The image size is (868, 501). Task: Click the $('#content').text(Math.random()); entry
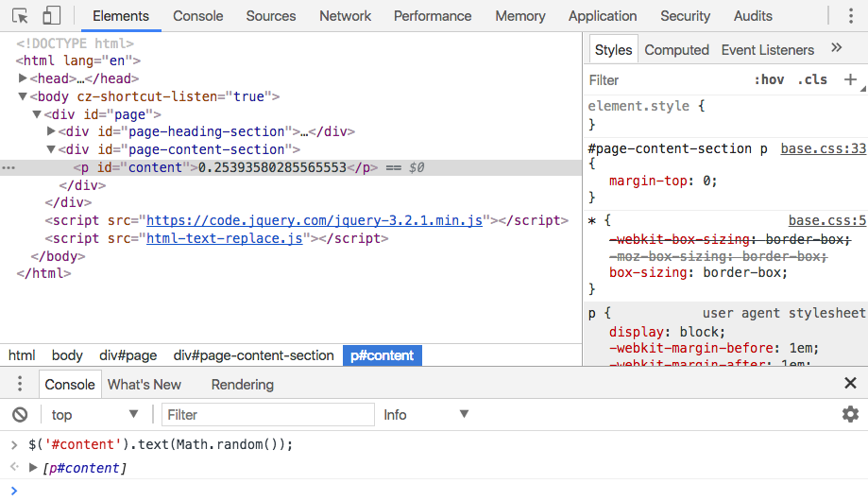[x=161, y=444]
